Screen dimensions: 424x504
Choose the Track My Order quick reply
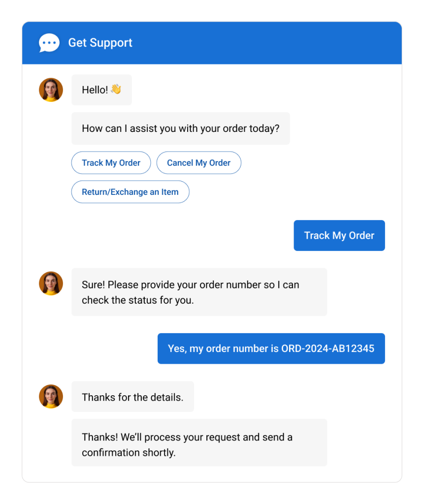111,162
